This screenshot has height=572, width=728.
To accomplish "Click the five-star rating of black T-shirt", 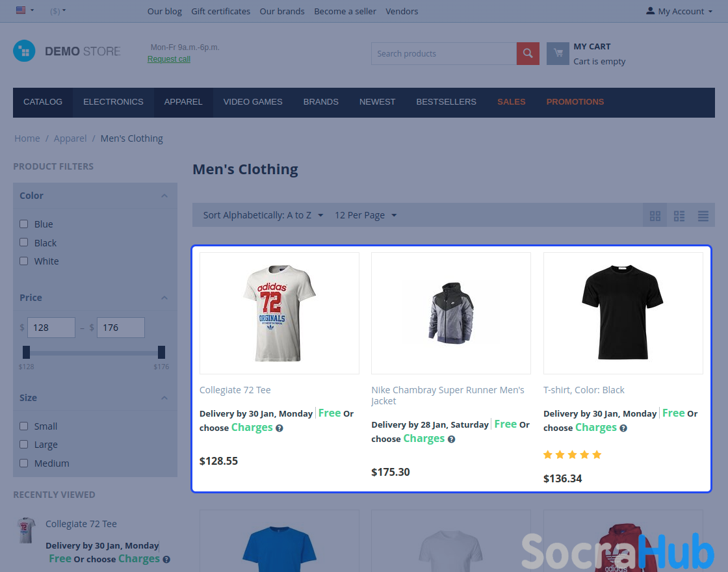I will (x=573, y=454).
